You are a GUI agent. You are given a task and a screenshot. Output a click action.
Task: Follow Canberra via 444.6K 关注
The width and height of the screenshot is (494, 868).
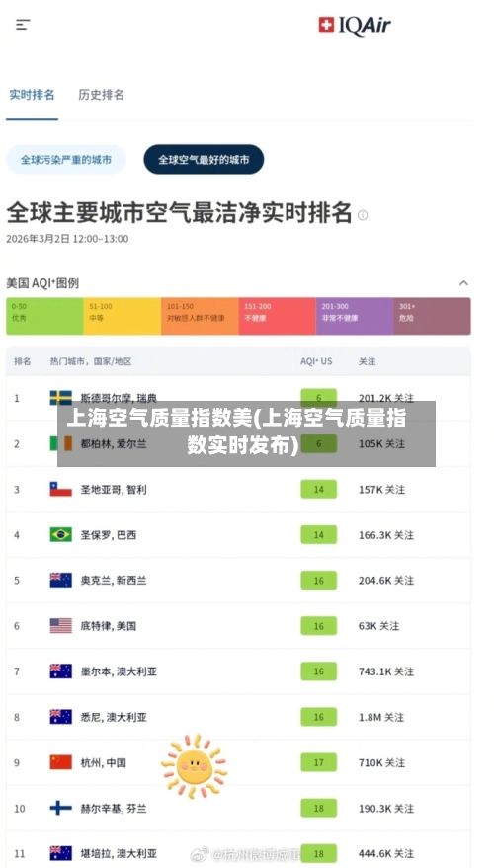[x=386, y=853]
